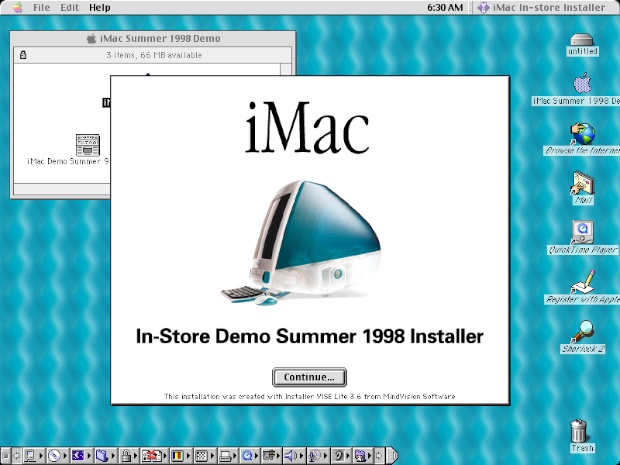
Task: Open the Apple menu
Action: pyautogui.click(x=17, y=7)
